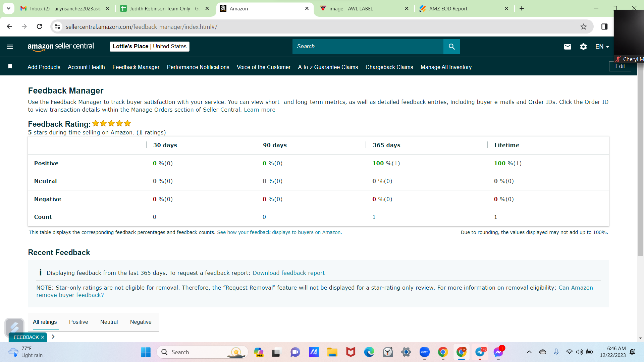Switch to the Gmail Inbox tab
This screenshot has height=362, width=644.
[65, 9]
